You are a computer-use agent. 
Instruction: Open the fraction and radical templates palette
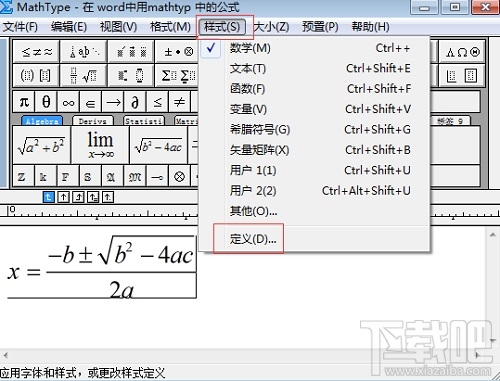tap(84, 75)
